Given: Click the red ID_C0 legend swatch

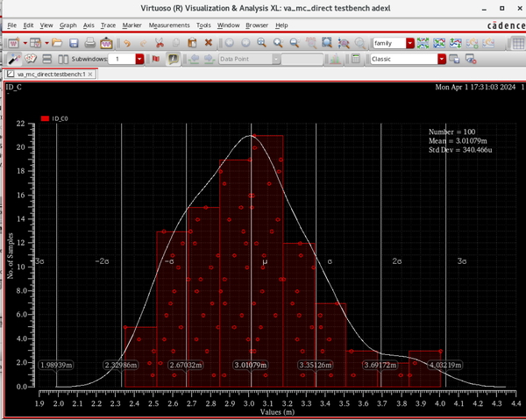Looking at the screenshot, I should coord(45,118).
